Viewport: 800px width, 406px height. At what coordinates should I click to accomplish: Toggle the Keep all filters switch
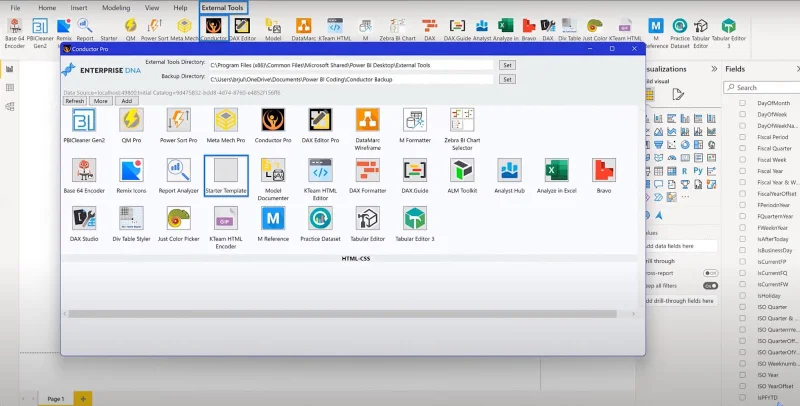(710, 286)
